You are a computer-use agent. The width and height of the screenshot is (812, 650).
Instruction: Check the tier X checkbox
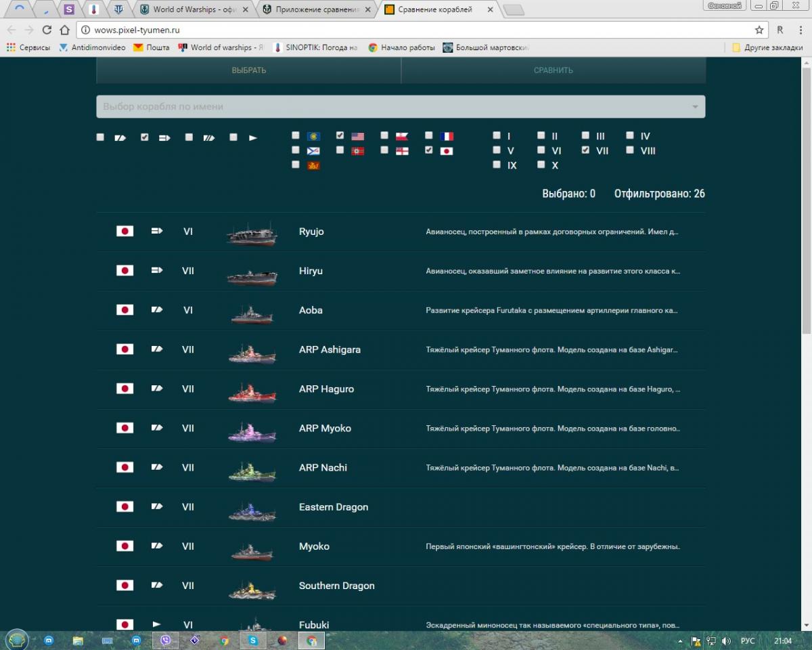tap(541, 165)
